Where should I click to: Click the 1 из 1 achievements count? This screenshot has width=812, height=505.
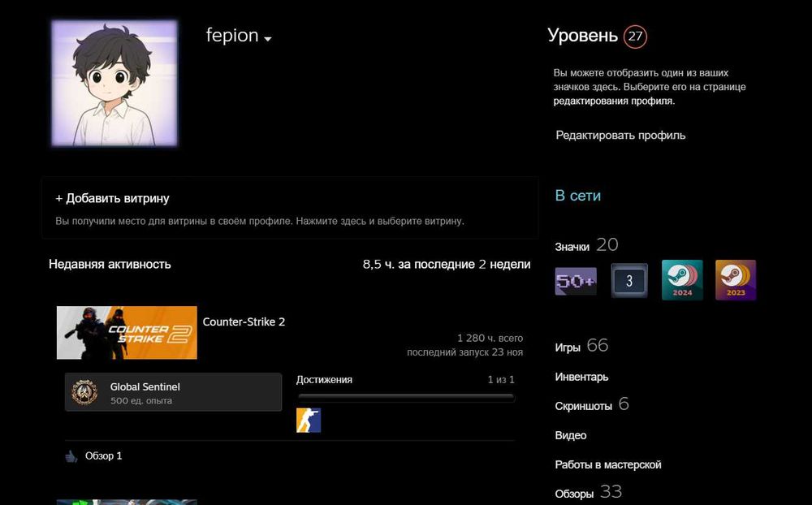point(501,380)
